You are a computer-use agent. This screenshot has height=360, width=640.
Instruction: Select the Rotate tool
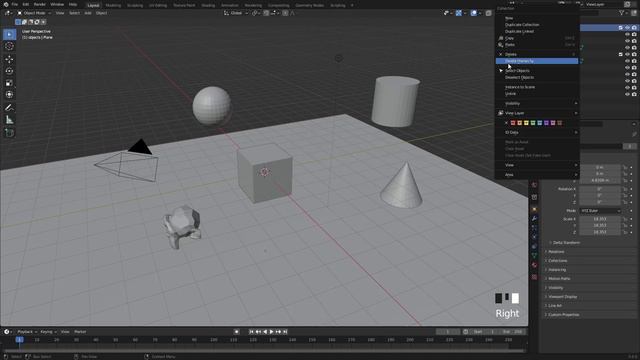click(x=9, y=71)
